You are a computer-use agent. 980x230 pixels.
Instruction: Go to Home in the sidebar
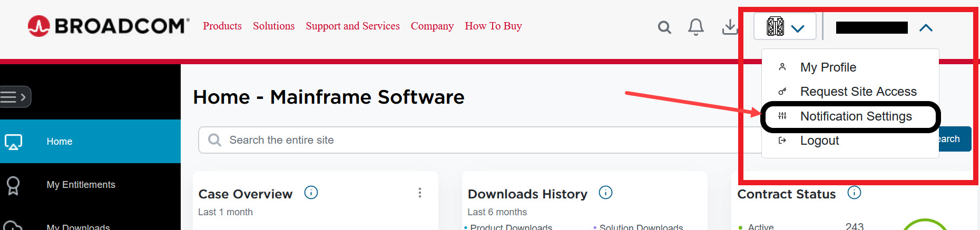pos(90,141)
